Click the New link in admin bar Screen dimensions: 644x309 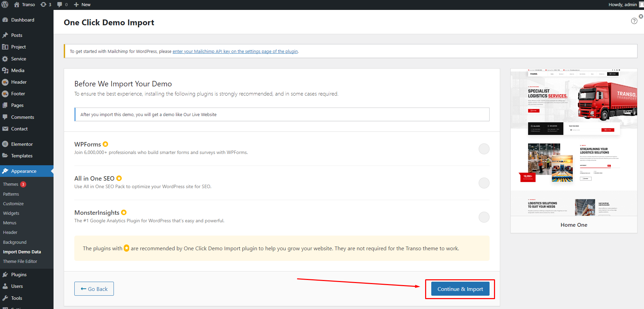click(x=86, y=5)
